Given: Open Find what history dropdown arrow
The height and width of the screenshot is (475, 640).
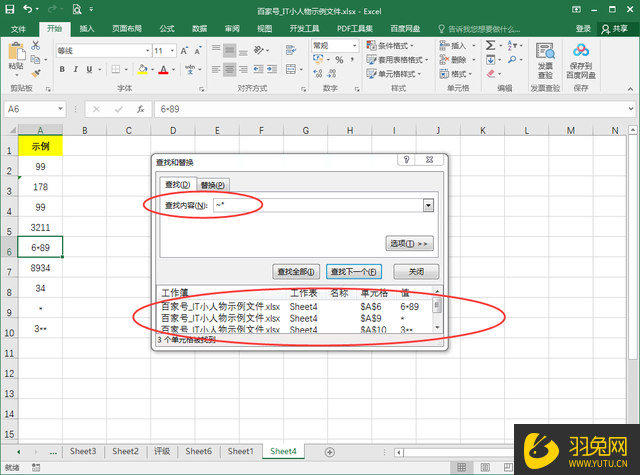Looking at the screenshot, I should click(x=428, y=205).
